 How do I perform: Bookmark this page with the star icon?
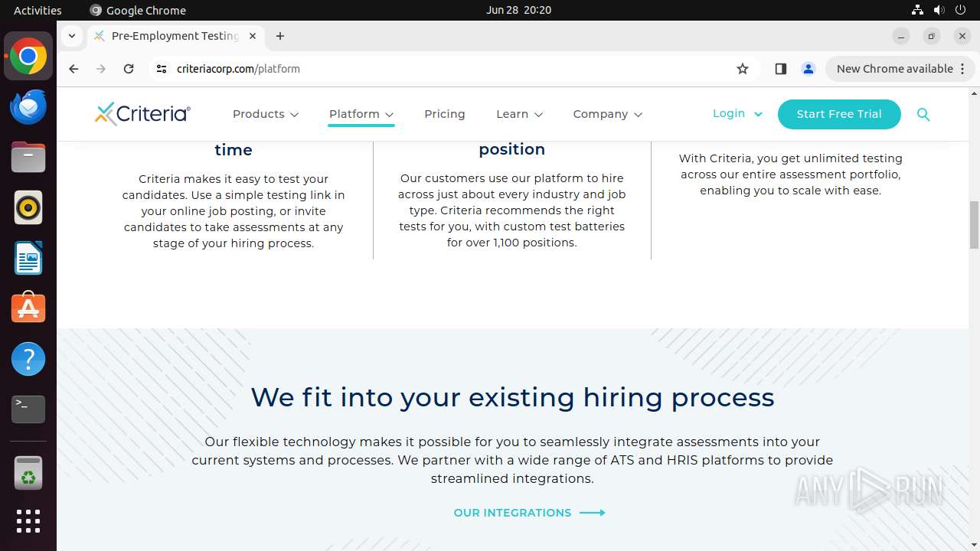pos(743,69)
